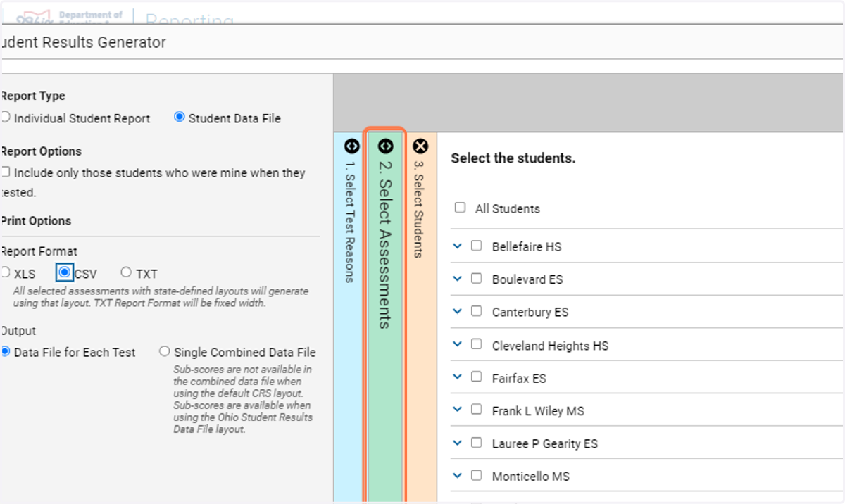This screenshot has width=845, height=504.
Task: Expand the Monticello MS row chevron
Action: 457,476
